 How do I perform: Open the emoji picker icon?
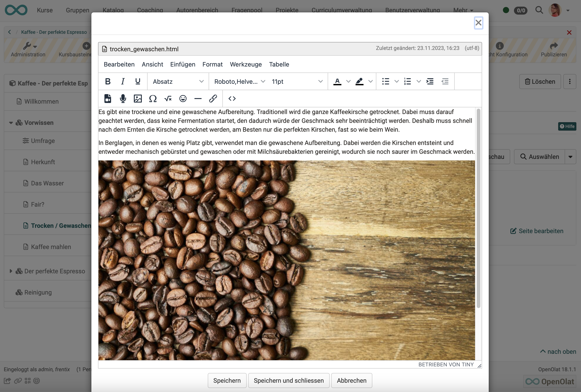pos(183,98)
